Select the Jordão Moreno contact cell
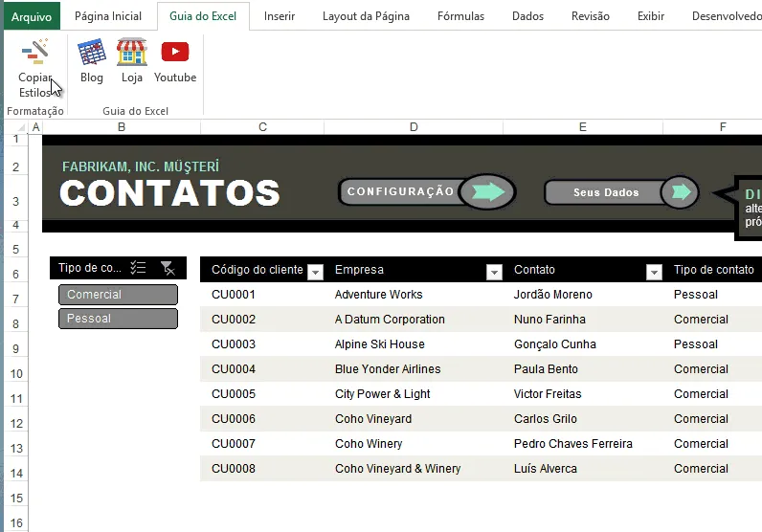 pyautogui.click(x=583, y=295)
